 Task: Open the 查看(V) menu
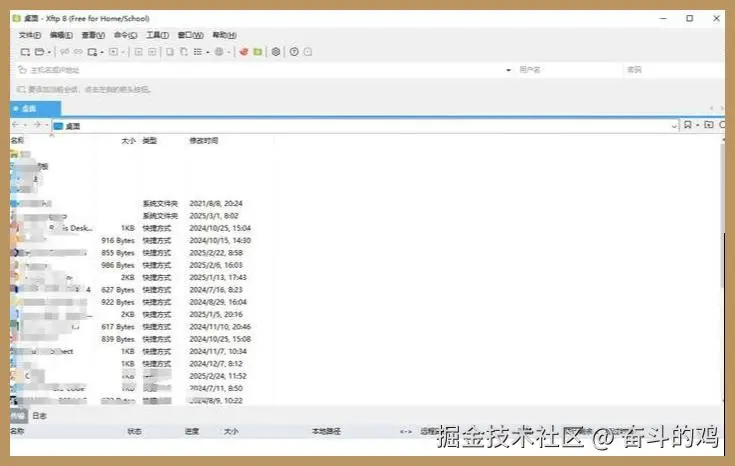pos(93,35)
